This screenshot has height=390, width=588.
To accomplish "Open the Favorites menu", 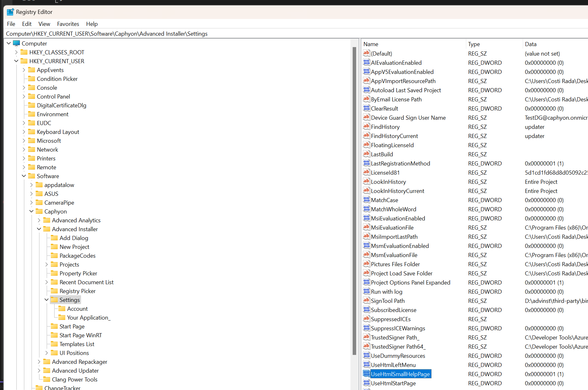I will [68, 24].
